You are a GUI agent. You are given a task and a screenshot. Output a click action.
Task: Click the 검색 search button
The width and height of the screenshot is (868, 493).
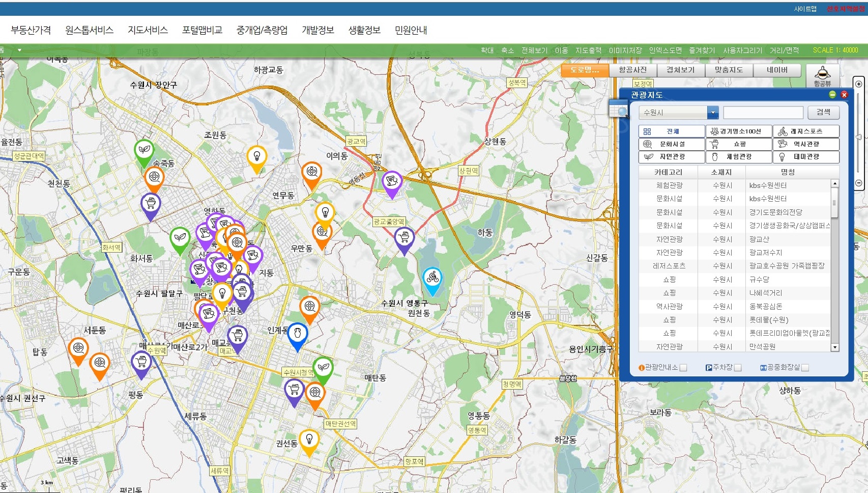pos(823,113)
